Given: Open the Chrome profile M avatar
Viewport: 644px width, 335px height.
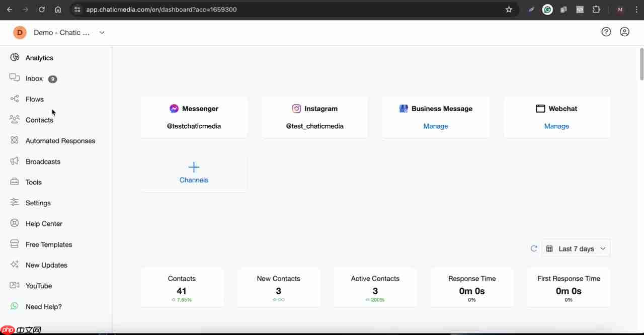Looking at the screenshot, I should (x=620, y=9).
